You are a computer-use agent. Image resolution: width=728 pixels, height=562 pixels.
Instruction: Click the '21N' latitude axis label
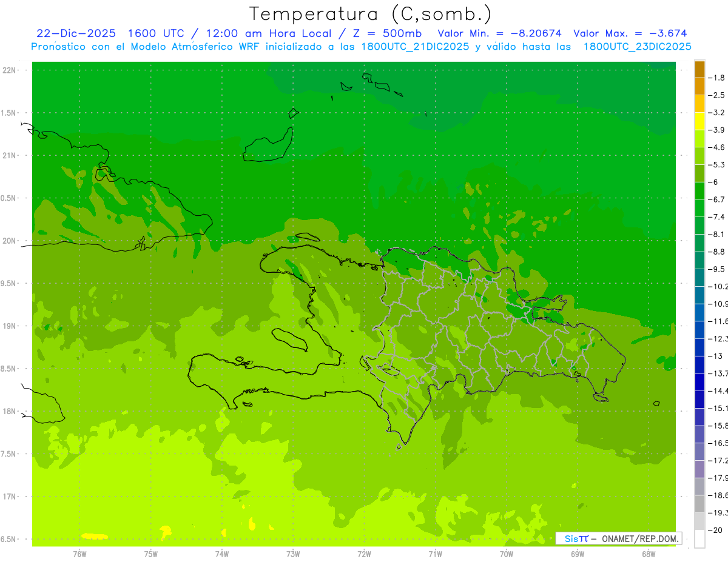pyautogui.click(x=8, y=156)
